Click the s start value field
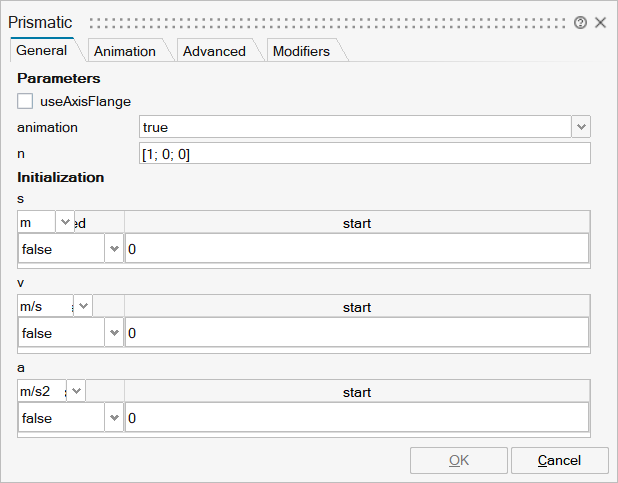The height and width of the screenshot is (483, 618). coord(357,249)
